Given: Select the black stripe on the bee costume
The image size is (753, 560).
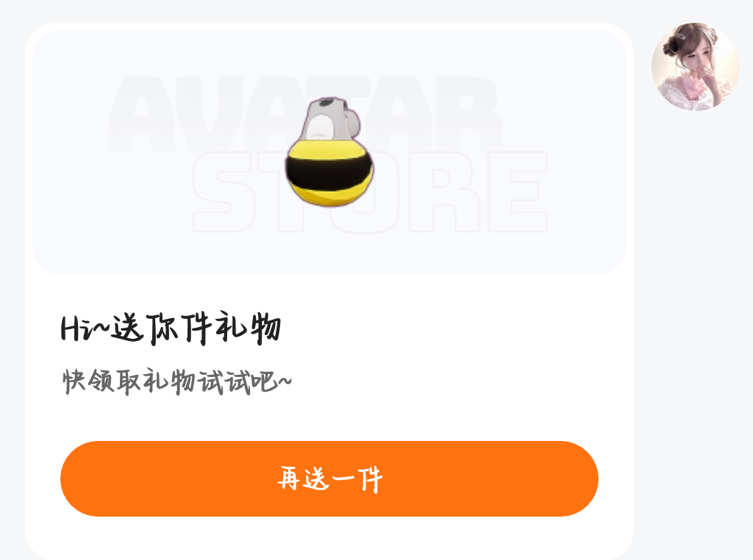Looking at the screenshot, I should [329, 173].
